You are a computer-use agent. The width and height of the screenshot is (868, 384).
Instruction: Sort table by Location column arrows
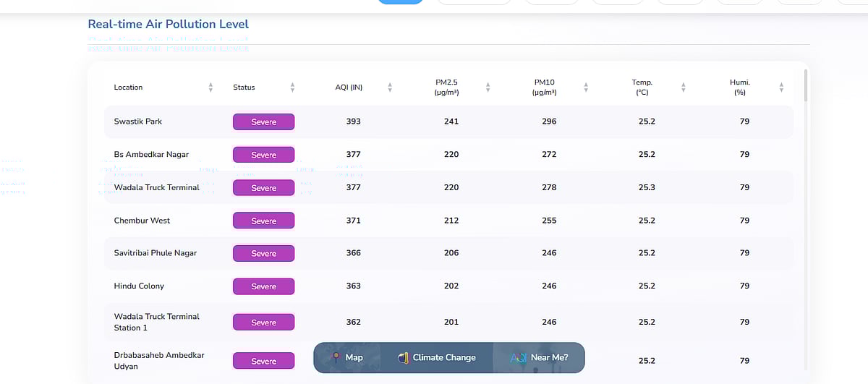point(210,88)
